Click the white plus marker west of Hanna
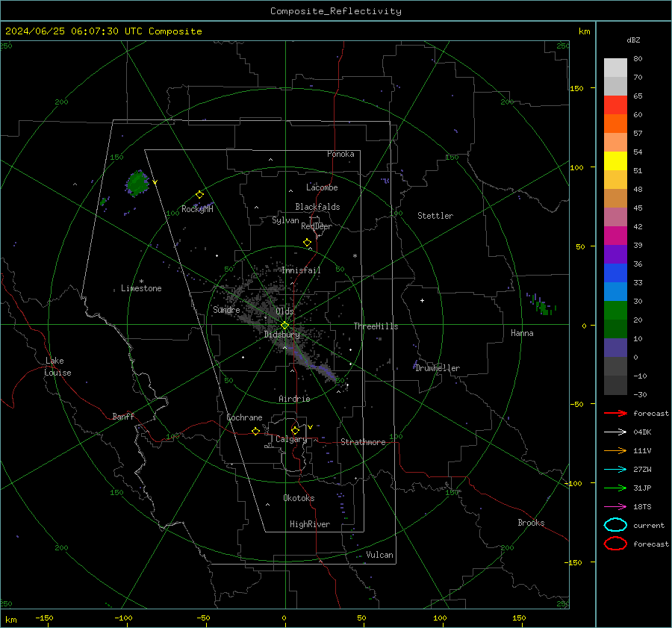 pos(422,300)
